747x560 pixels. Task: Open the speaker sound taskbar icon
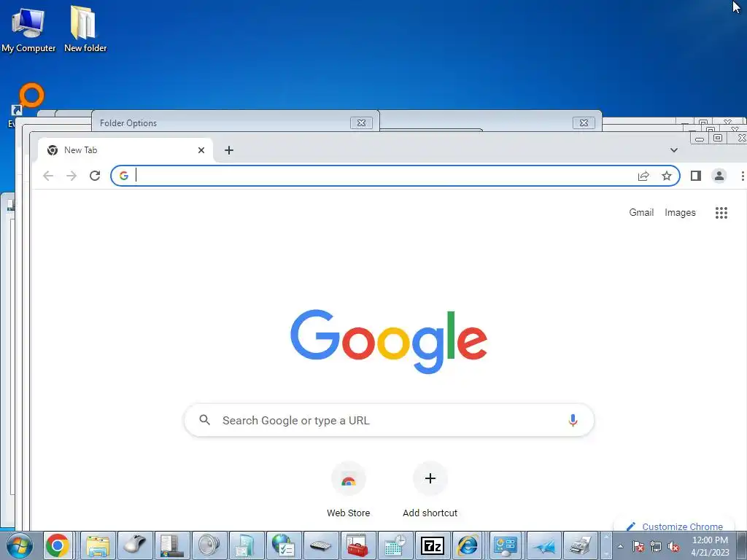click(x=209, y=545)
